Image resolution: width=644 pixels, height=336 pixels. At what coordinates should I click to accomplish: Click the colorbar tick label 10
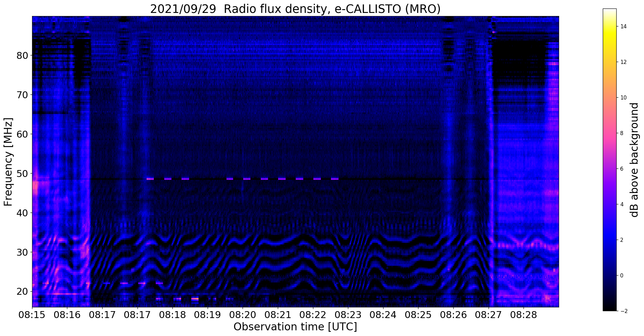tap(623, 98)
